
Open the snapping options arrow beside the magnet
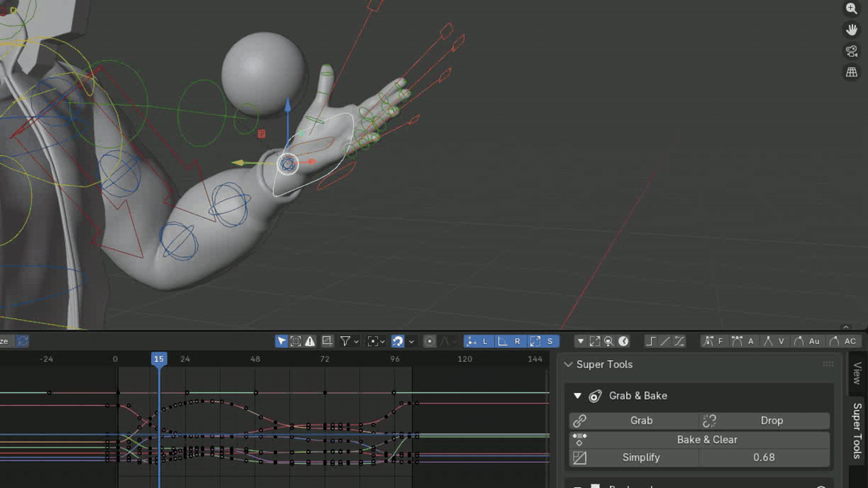point(411,341)
